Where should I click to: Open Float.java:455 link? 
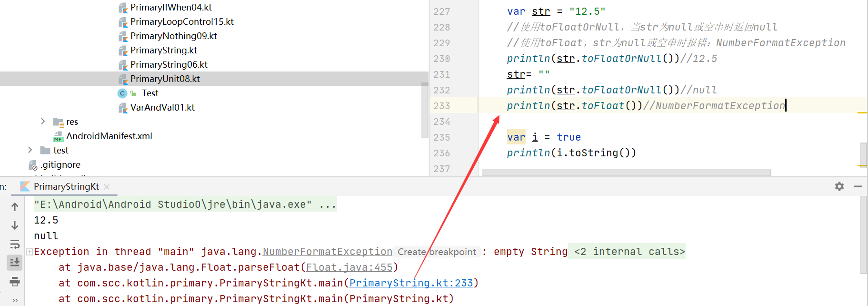coord(349,267)
